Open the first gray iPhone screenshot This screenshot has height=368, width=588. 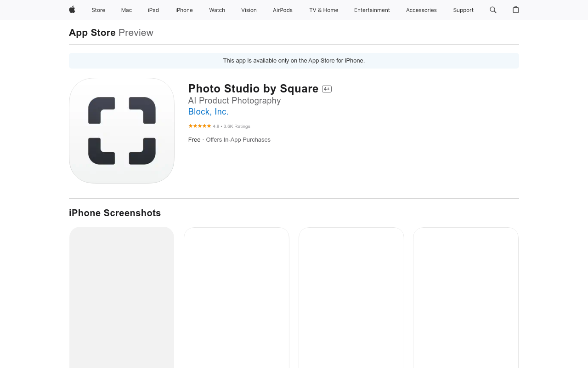[122, 297]
